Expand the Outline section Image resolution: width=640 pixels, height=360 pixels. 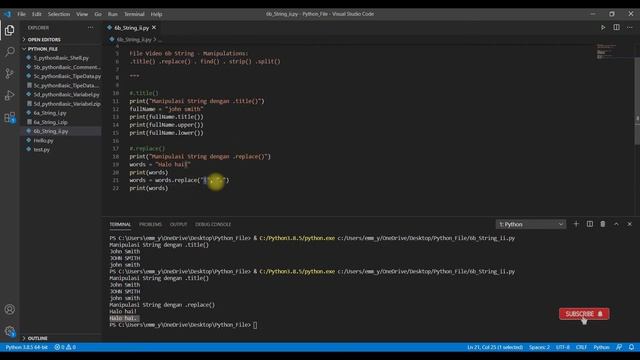(38, 338)
